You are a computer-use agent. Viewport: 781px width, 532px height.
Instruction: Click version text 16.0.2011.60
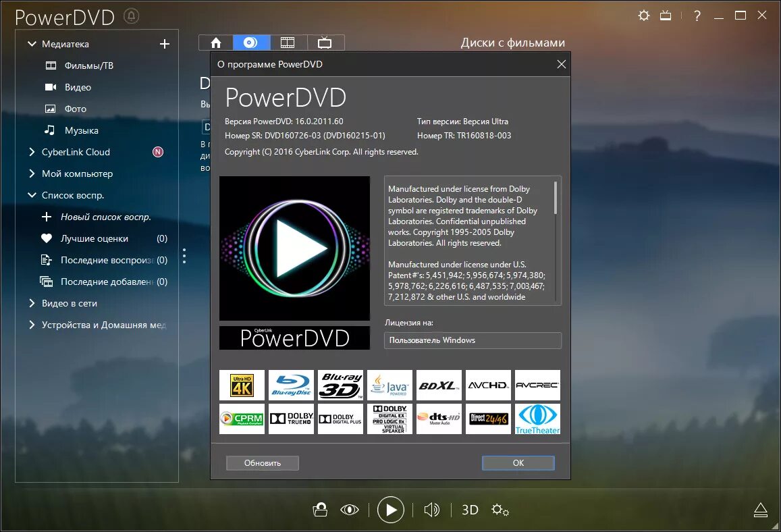[x=319, y=122]
